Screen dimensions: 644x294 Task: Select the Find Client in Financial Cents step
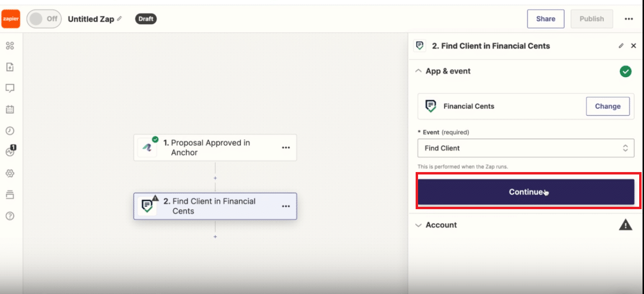tap(215, 206)
